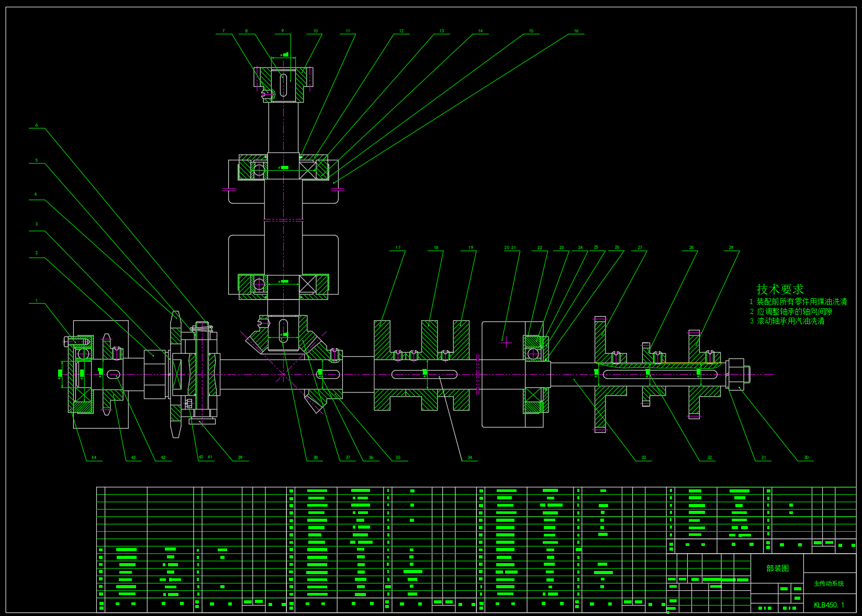Viewport: 862px width, 616px height.
Task: Select part callout number 34
Action: coord(469,457)
